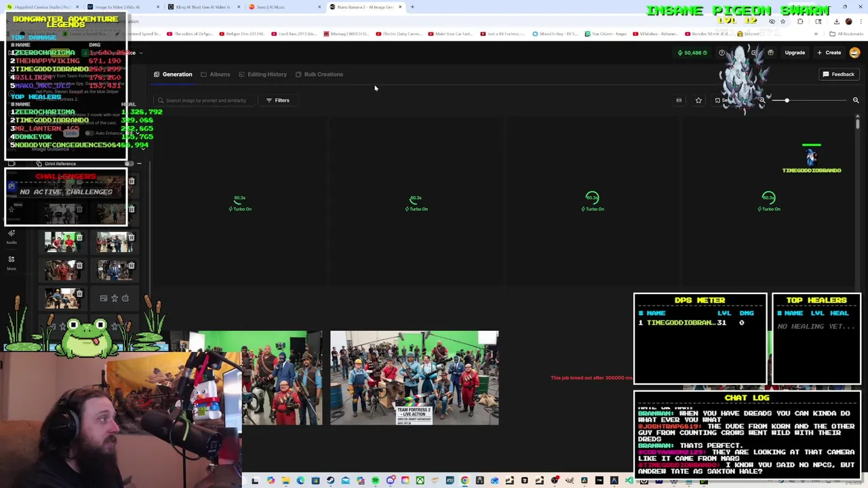Viewport: 868px width, 488px height.
Task: Delete the fourth-row left reference image
Action: 79,266
